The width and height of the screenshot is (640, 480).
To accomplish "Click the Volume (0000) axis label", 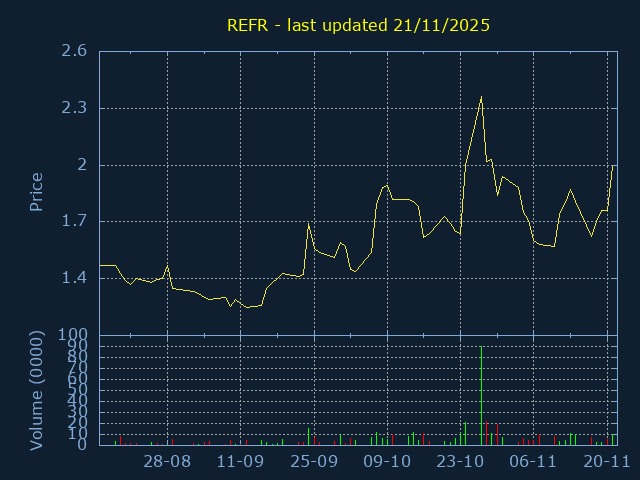I will (36, 390).
